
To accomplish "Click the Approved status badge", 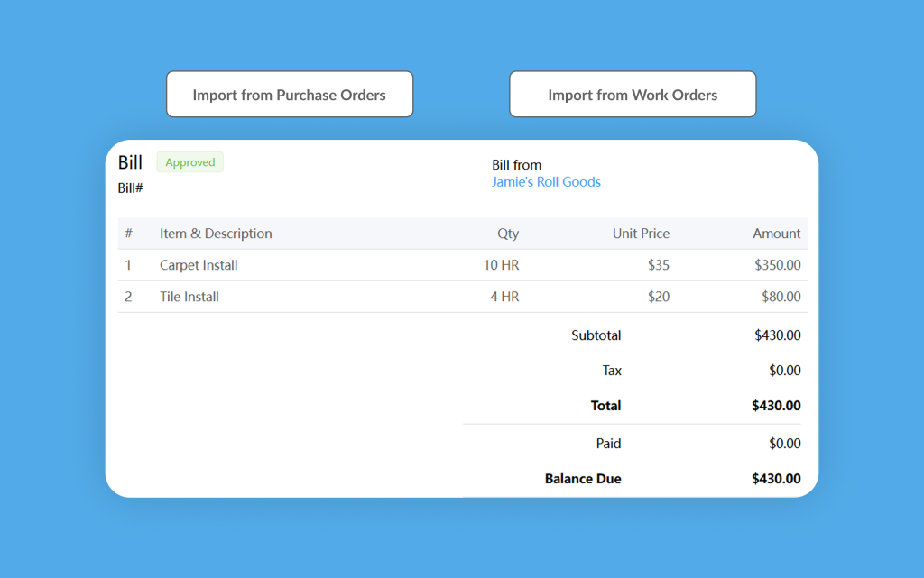I will (189, 162).
